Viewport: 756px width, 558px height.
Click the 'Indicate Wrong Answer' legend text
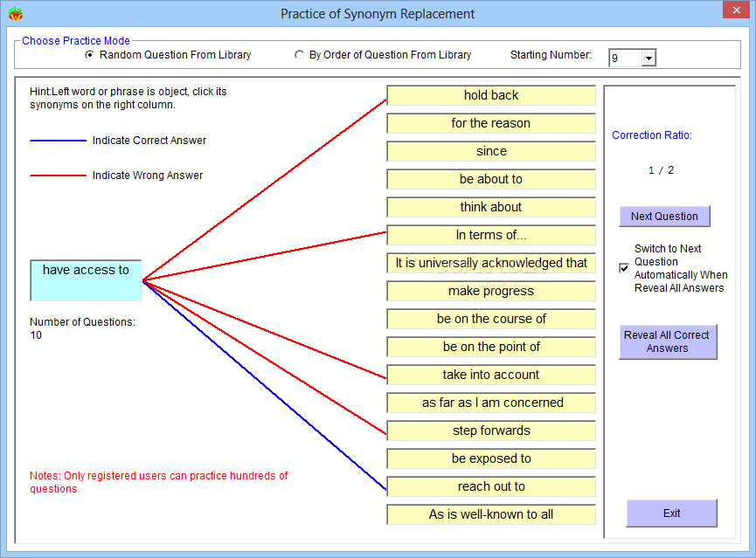(148, 176)
